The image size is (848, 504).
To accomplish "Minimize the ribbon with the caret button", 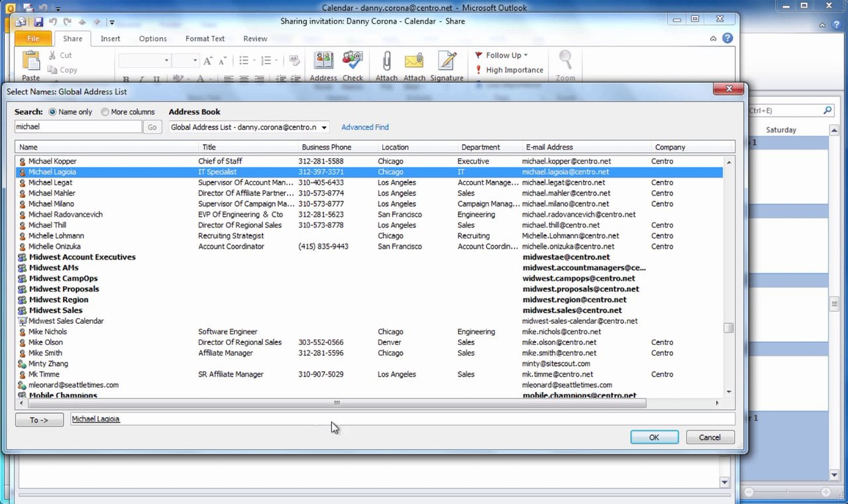I will tap(713, 39).
